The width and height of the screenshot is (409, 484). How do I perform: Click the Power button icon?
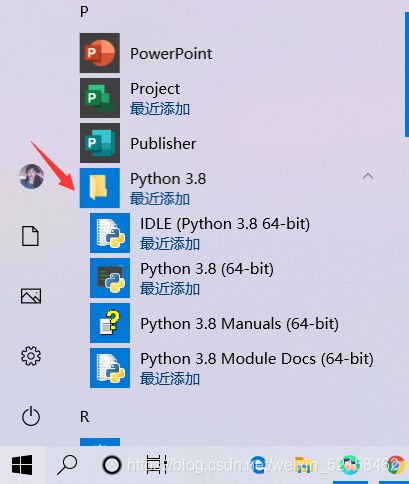(31, 416)
